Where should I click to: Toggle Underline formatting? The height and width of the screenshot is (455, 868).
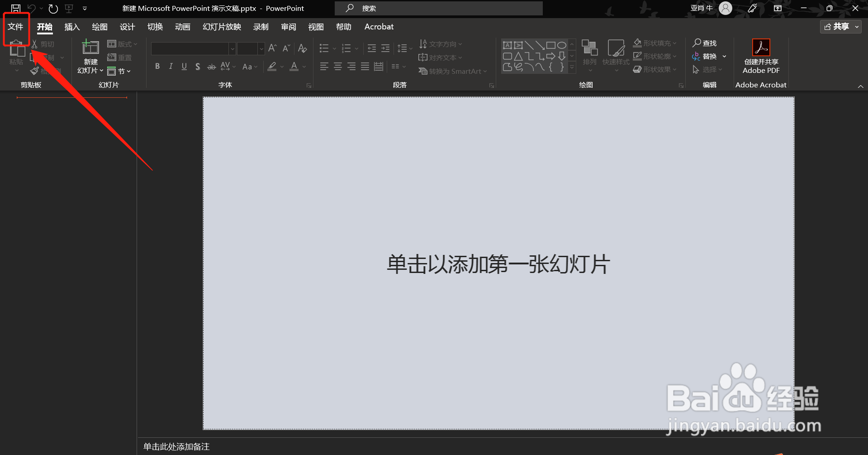pos(184,67)
